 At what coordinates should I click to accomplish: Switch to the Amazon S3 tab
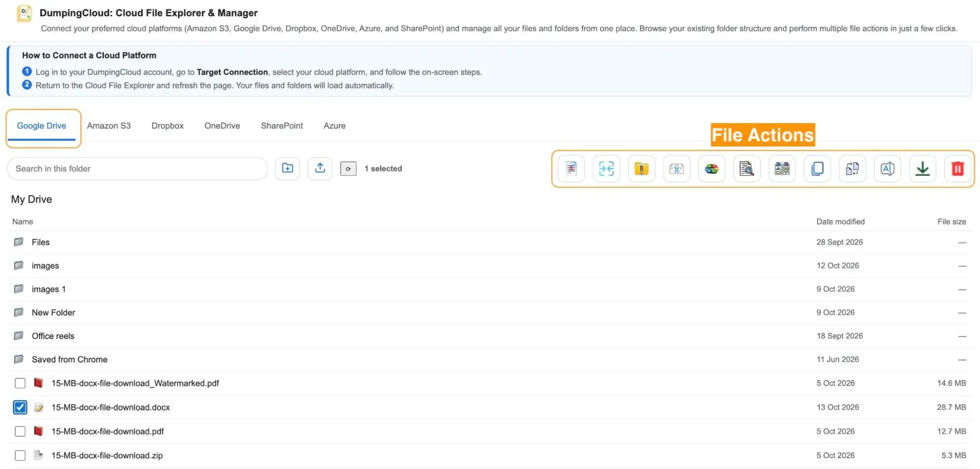point(109,126)
